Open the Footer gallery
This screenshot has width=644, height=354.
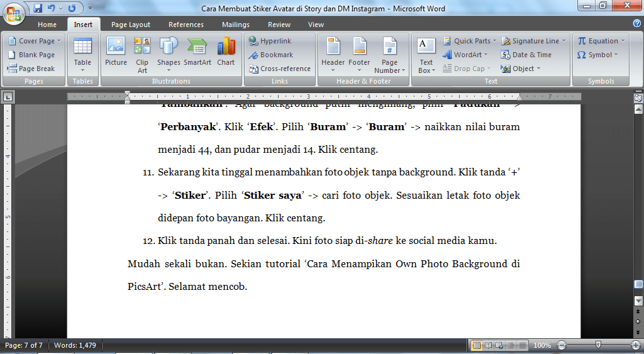click(359, 55)
